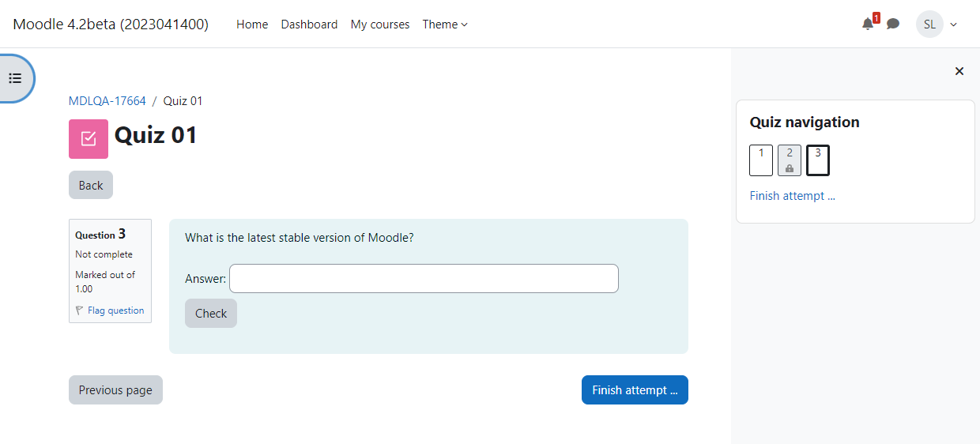980x444 pixels.
Task: Close the quiz navigation drawer
Action: tap(959, 71)
